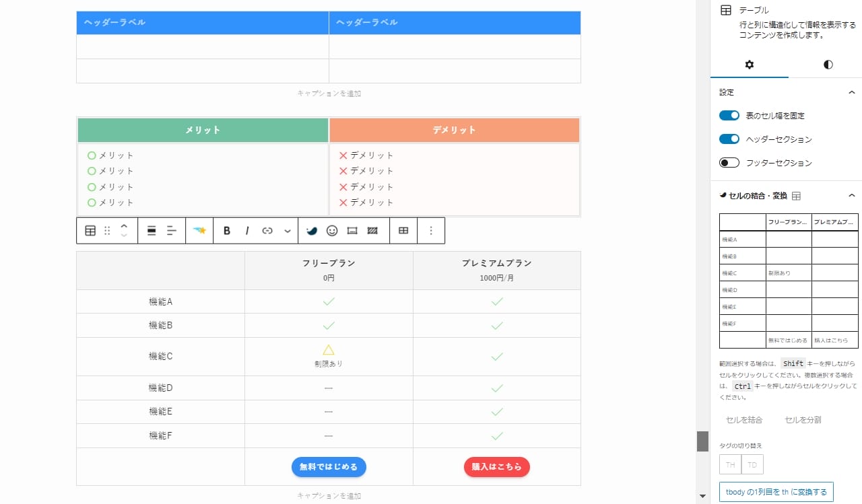862x504 pixels.
Task: Open more rich text controls dropdown arrow
Action: click(x=288, y=231)
